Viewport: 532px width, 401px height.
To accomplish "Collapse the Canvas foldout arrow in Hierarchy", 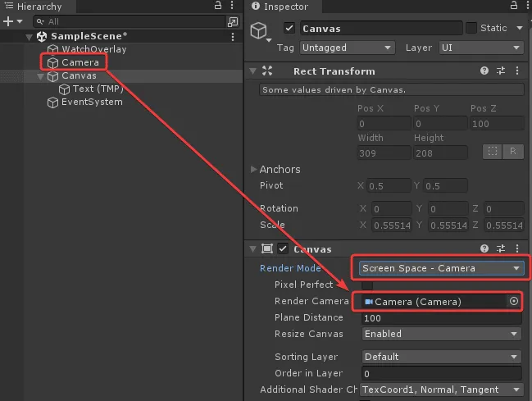I will click(x=40, y=76).
